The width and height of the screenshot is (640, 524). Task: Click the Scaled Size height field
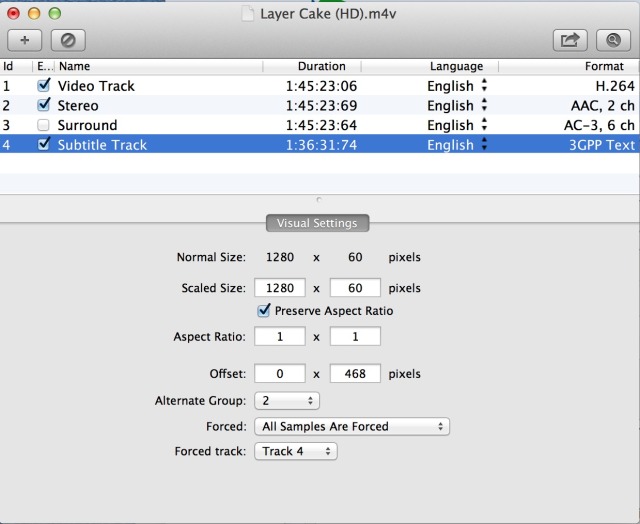click(355, 288)
